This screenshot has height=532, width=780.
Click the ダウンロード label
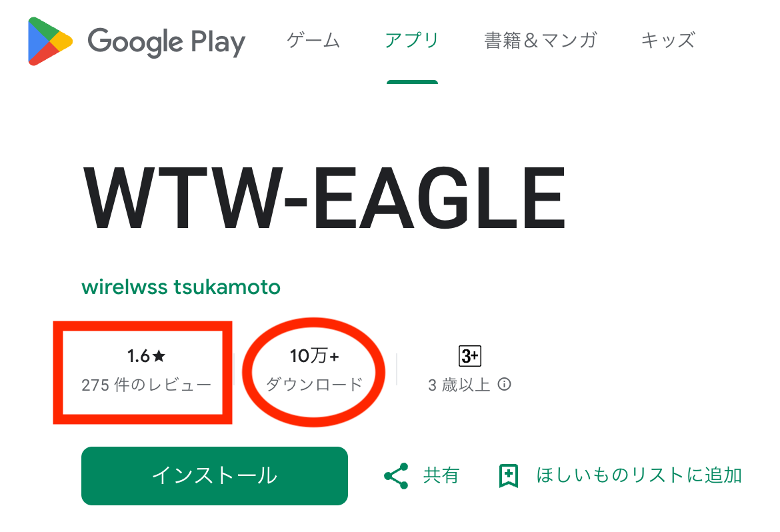click(x=315, y=384)
